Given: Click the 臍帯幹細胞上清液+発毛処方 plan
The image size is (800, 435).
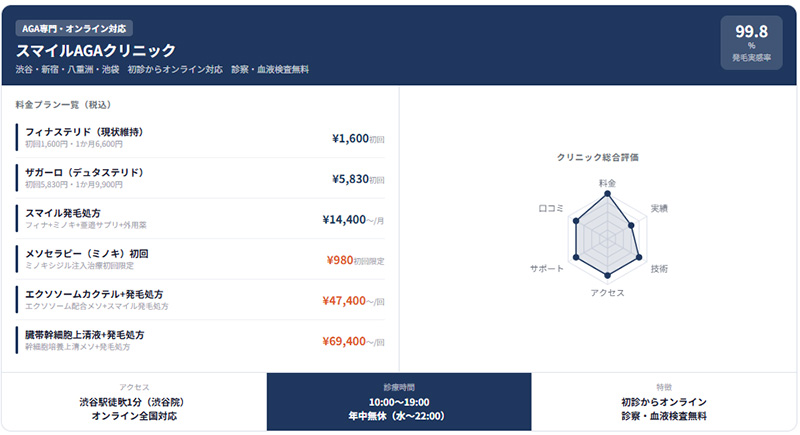Looking at the screenshot, I should 200,340.
